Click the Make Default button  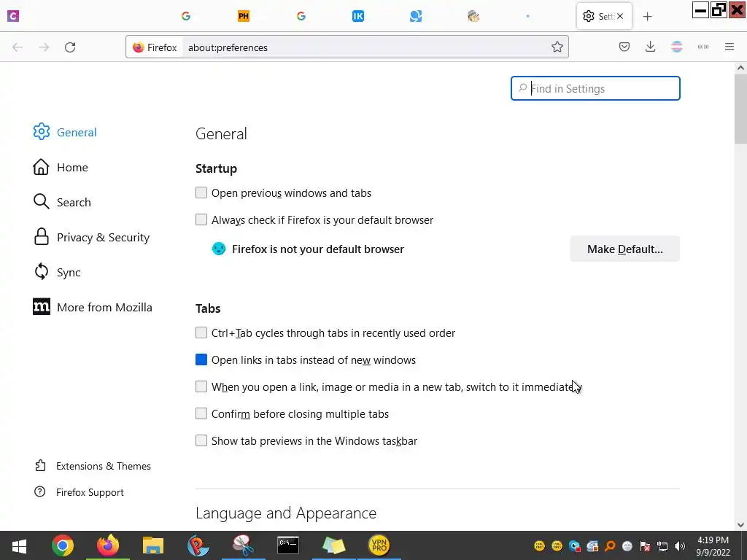click(624, 249)
